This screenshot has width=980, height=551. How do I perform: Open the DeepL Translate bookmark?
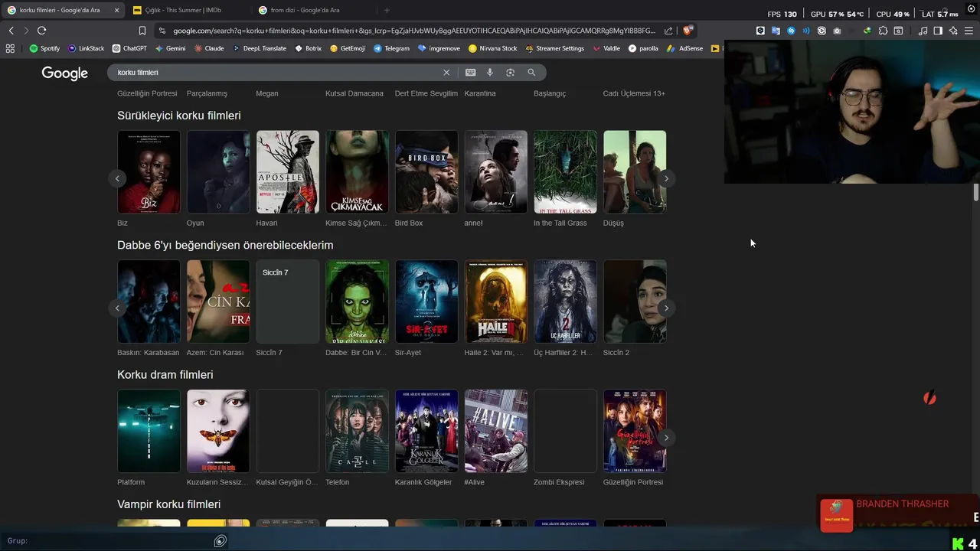point(260,48)
